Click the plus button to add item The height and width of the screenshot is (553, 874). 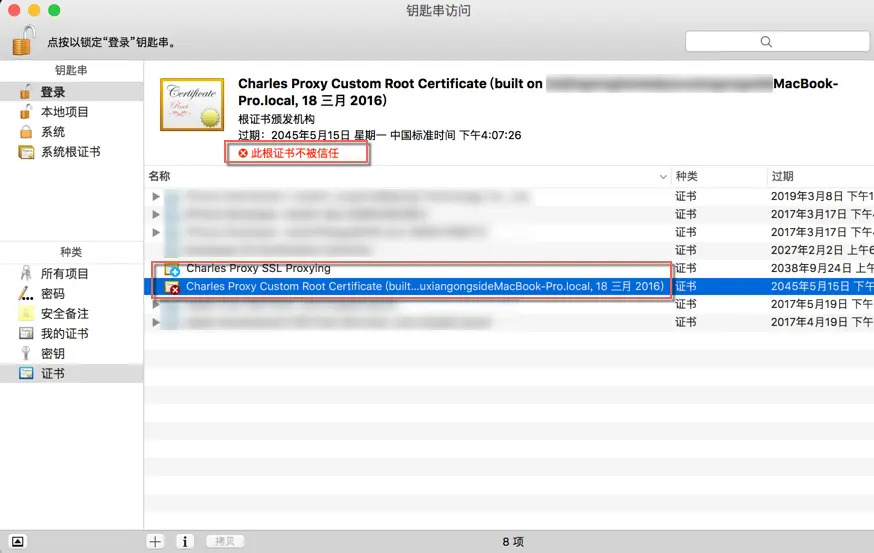tap(155, 541)
